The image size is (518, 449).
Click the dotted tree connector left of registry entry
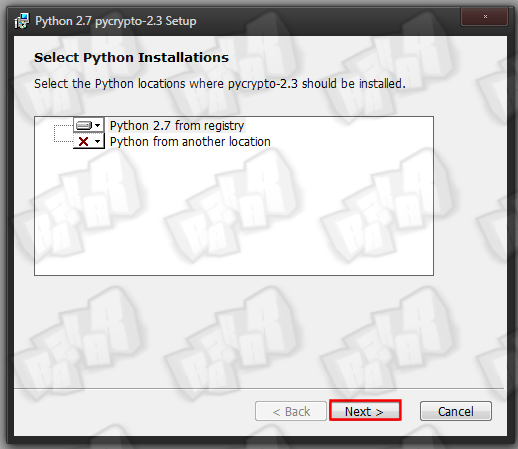pos(63,126)
